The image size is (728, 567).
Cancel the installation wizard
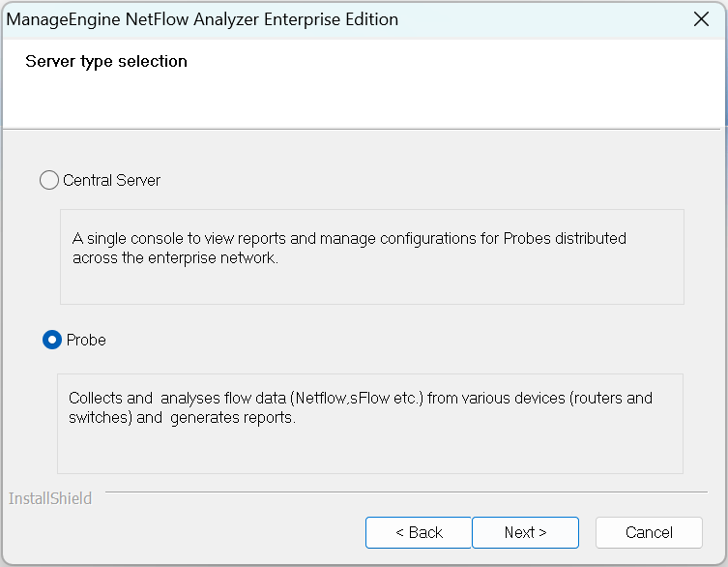pos(649,532)
